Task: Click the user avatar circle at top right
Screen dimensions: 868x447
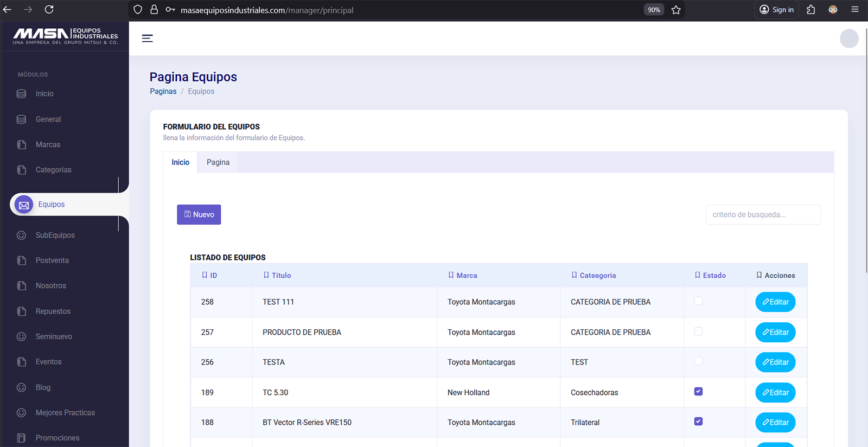Action: [849, 39]
